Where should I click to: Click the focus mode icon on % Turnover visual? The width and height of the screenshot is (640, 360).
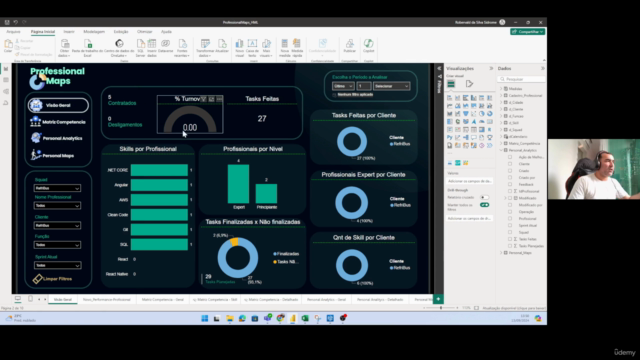click(x=211, y=99)
